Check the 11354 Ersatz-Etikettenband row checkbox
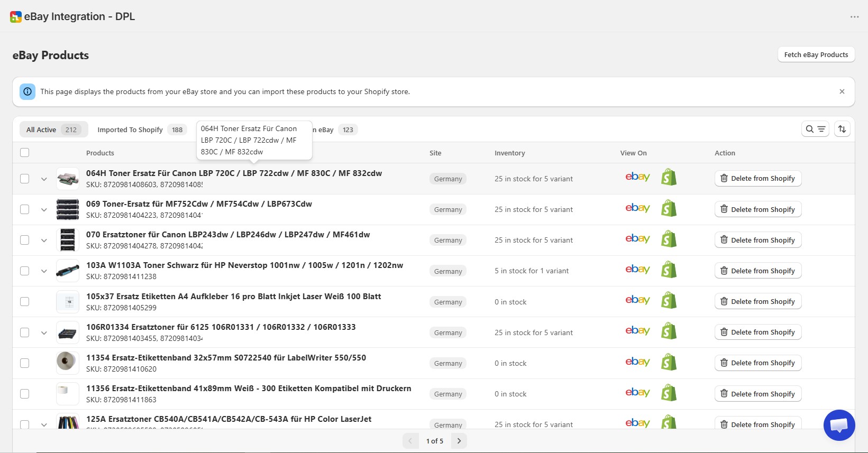This screenshot has height=453, width=868. [24, 363]
